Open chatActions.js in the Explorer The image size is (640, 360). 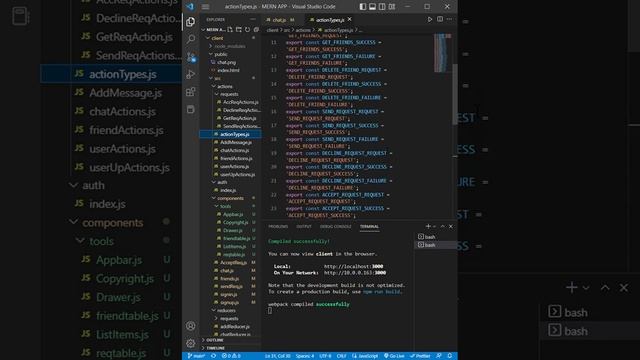[x=231, y=150]
